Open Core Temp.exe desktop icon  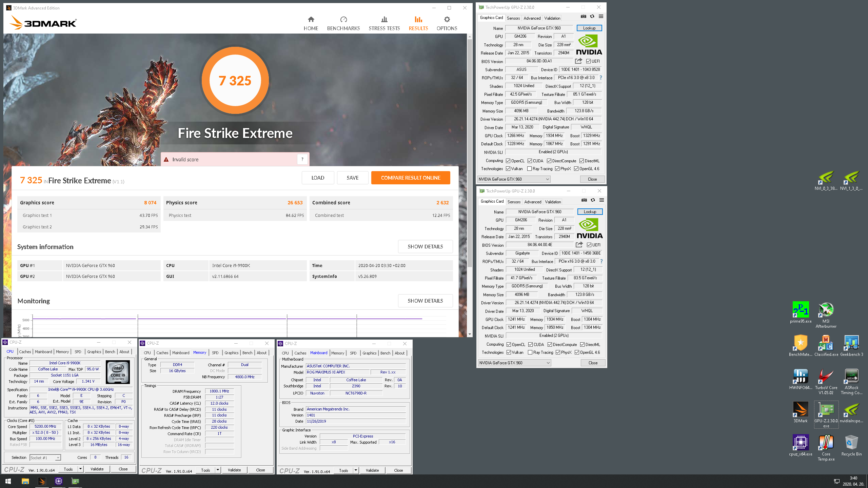click(x=826, y=448)
